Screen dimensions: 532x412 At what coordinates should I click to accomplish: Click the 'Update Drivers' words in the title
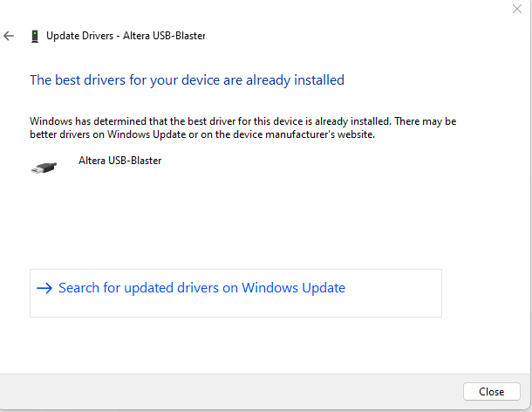(x=79, y=36)
